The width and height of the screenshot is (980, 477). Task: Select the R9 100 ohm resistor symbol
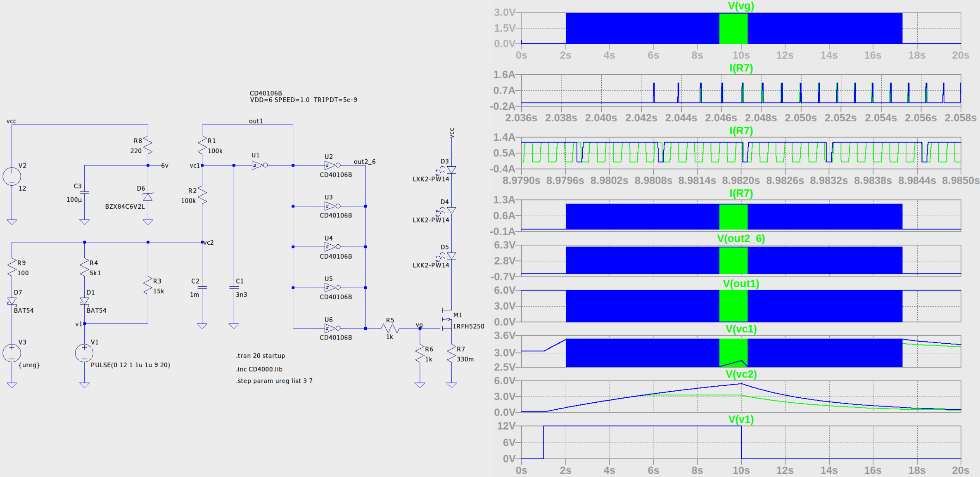click(12, 268)
